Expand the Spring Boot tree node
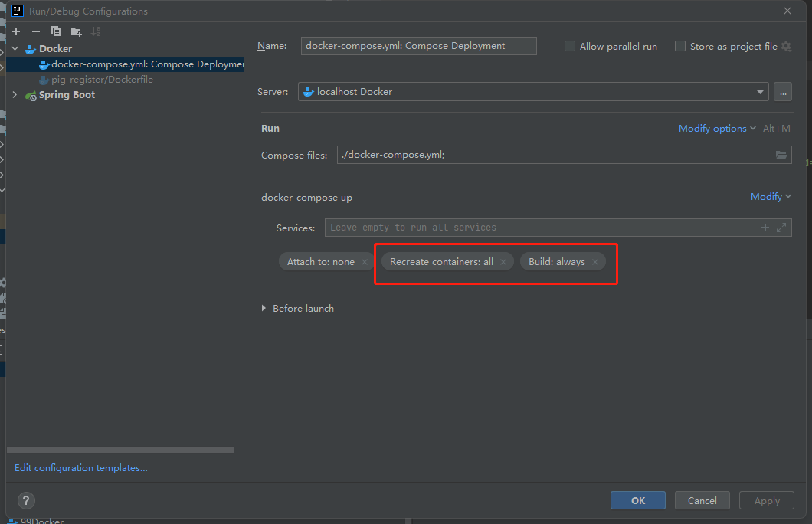The image size is (812, 524). (15, 95)
